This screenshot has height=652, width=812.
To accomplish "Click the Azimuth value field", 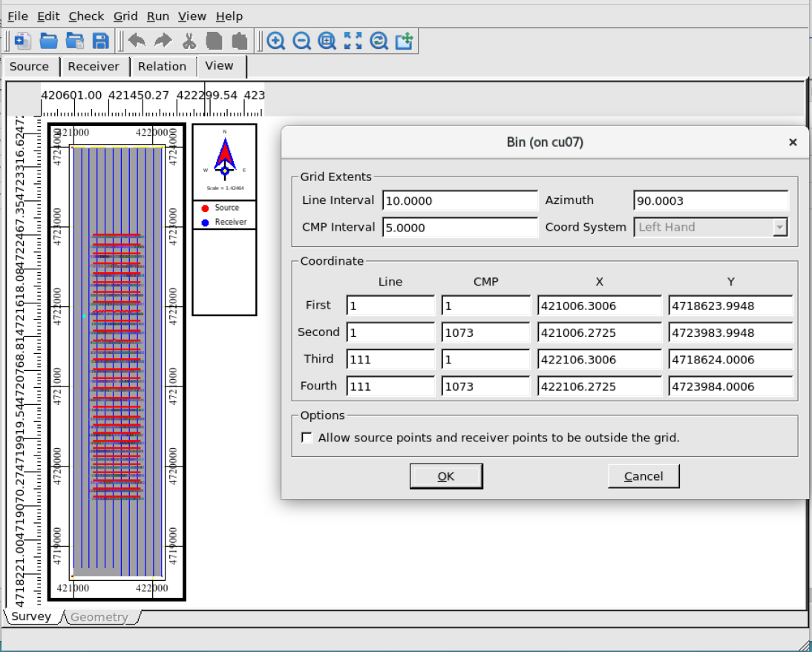I will [x=710, y=201].
